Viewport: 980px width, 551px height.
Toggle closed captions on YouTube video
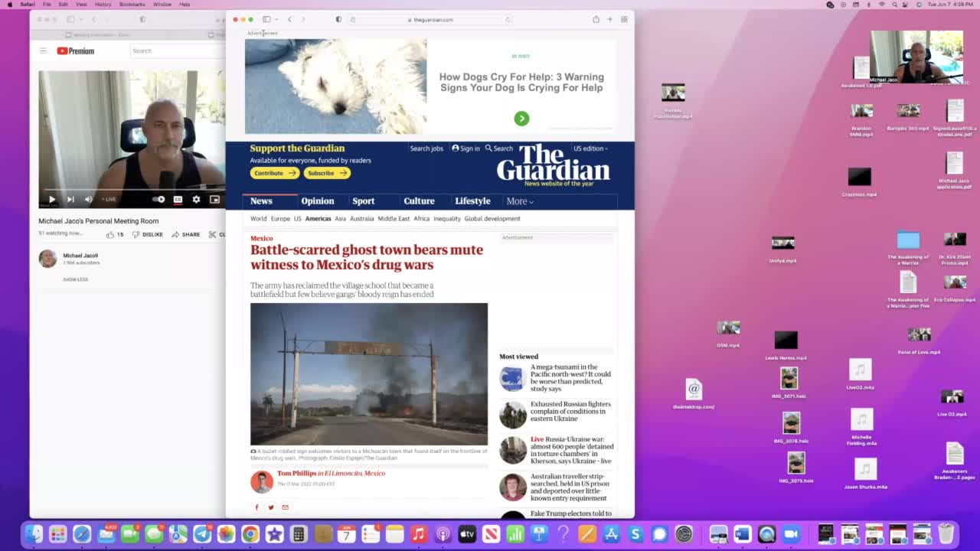(178, 199)
